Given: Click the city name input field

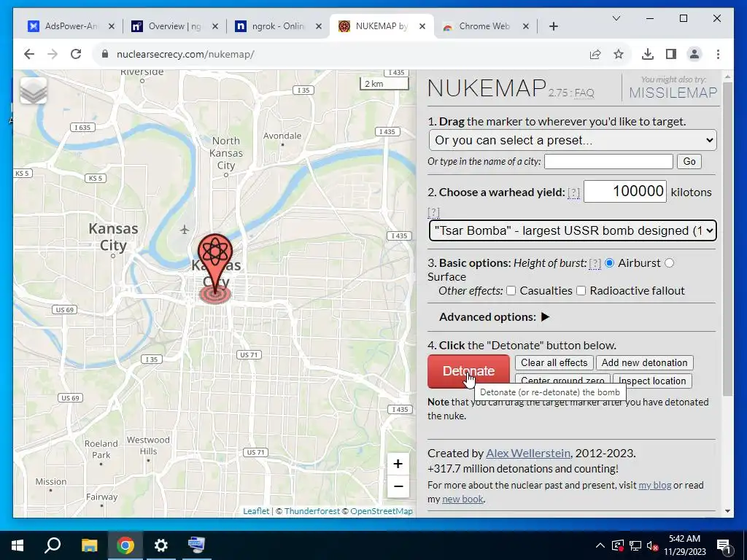Looking at the screenshot, I should tap(608, 161).
